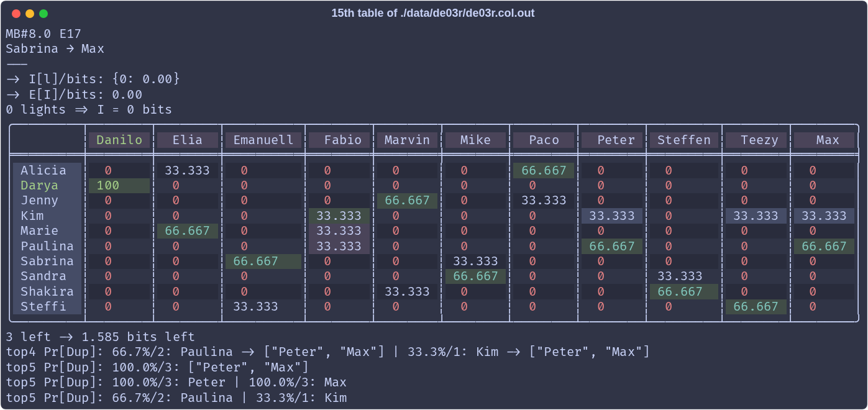
Task: Click the 'E[I]/bits: 0.00' line
Action: [x=74, y=95]
